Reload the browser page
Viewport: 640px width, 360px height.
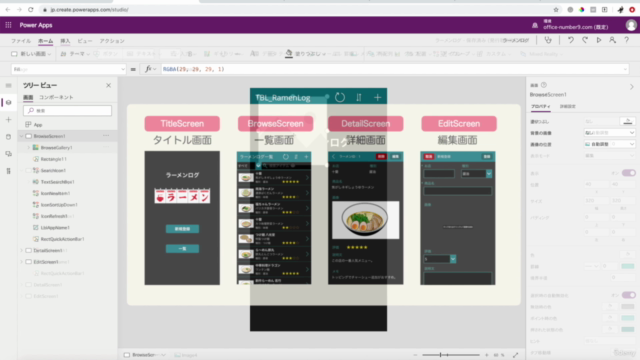coord(31,9)
